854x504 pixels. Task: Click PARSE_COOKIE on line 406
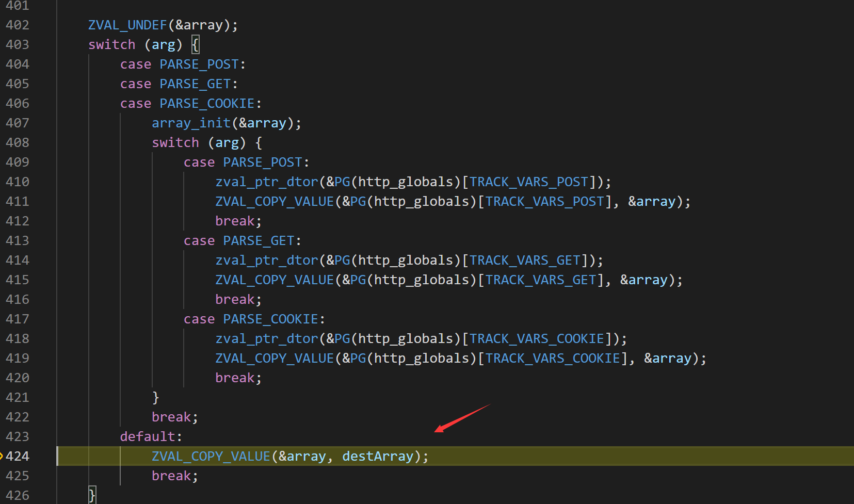(207, 103)
